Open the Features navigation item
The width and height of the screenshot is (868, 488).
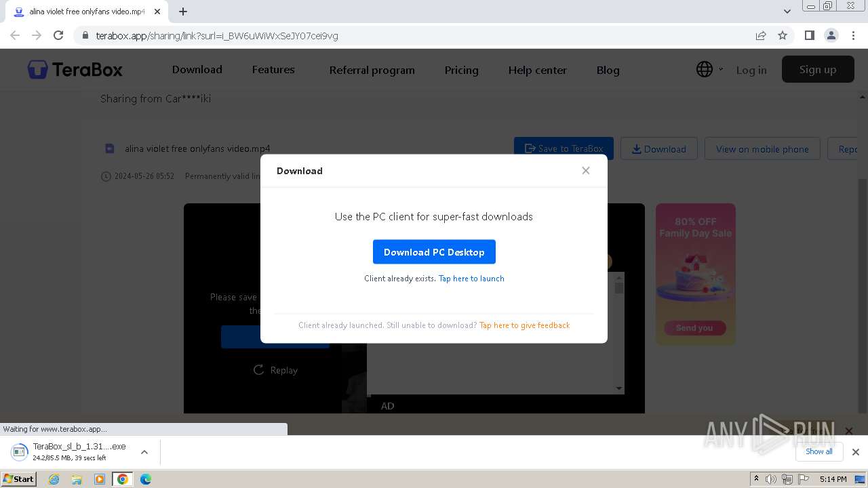(x=273, y=70)
